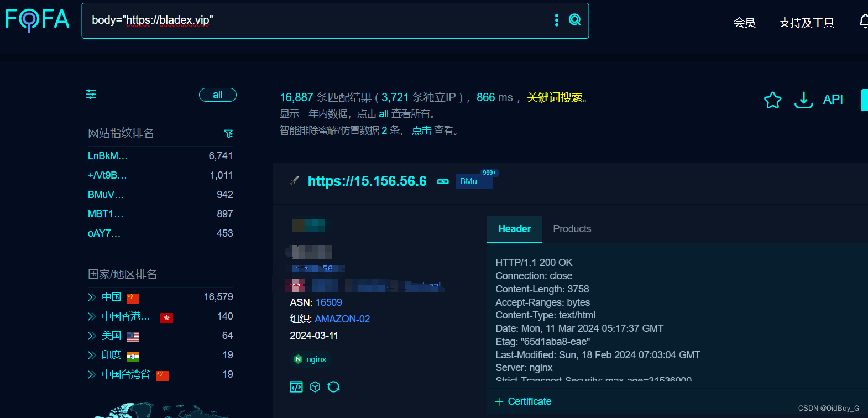Filter by oAY7... fingerprint

[x=104, y=233]
